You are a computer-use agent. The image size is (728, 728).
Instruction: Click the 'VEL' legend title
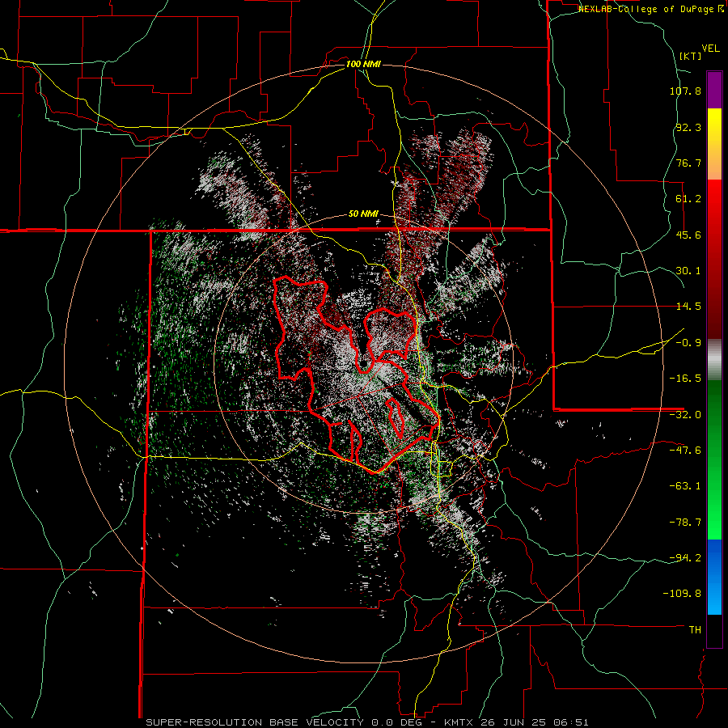(x=710, y=49)
